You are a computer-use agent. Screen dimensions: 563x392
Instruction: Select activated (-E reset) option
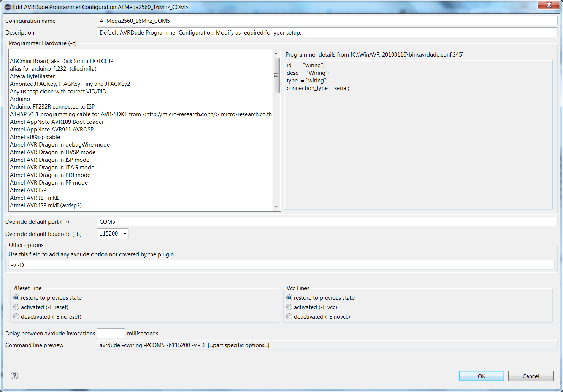[41, 307]
